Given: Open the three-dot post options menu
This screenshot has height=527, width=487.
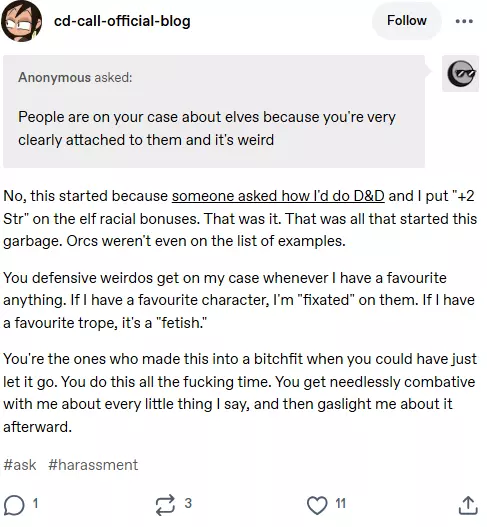Looking at the screenshot, I should [464, 21].
